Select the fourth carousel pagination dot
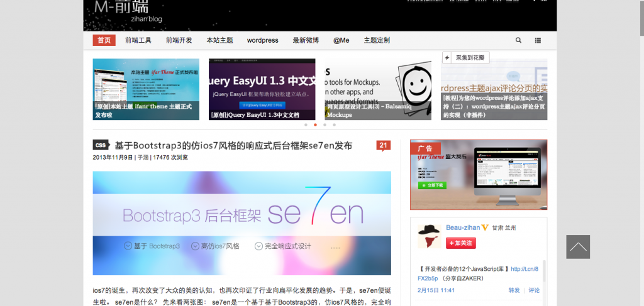The image size is (644, 306). (x=335, y=124)
